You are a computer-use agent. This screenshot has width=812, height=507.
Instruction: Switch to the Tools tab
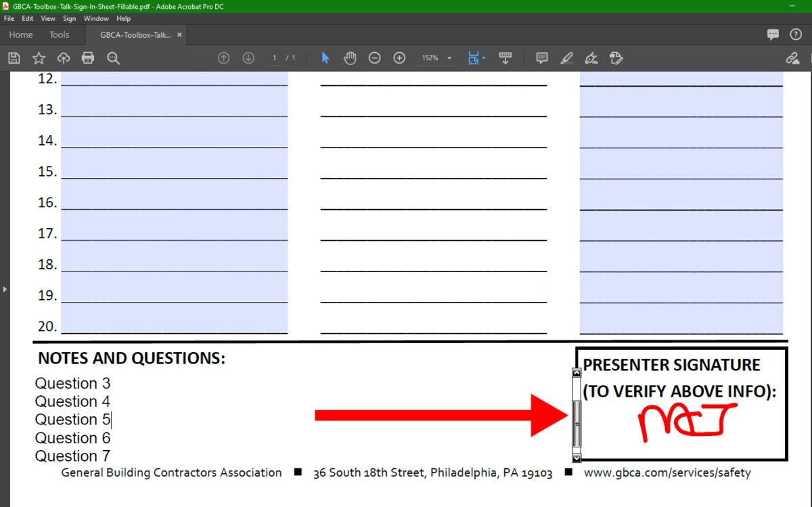59,35
